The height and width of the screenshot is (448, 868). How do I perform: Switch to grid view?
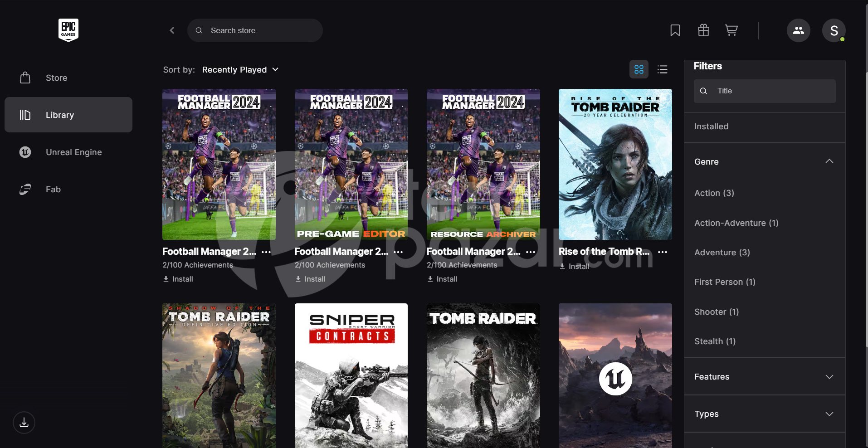point(639,69)
